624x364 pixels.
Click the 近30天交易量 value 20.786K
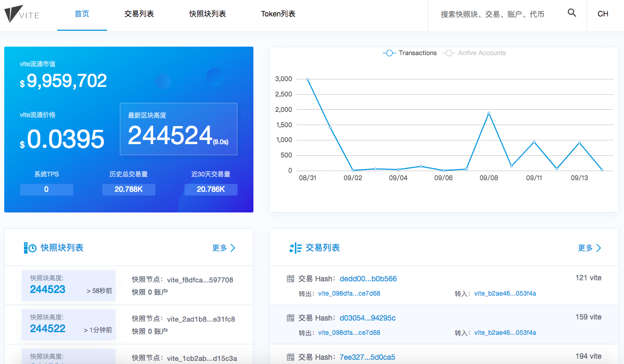pos(211,189)
